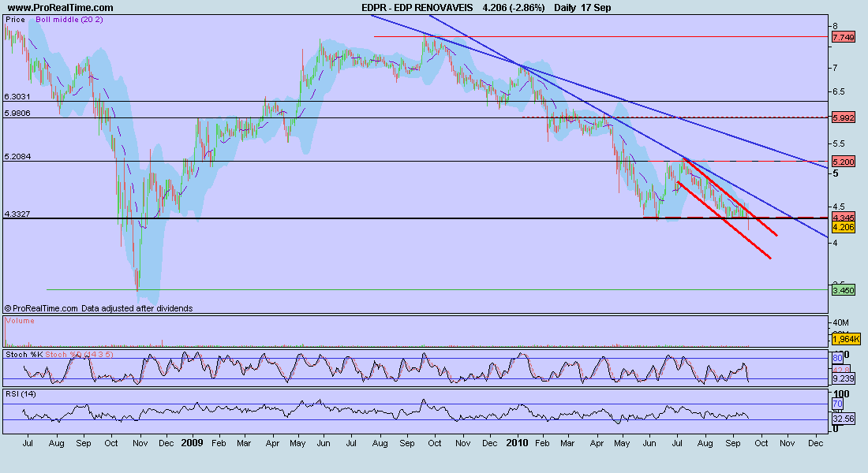Click the 2009 year label on time axis
Screen dimensions: 868x473
click(x=192, y=442)
